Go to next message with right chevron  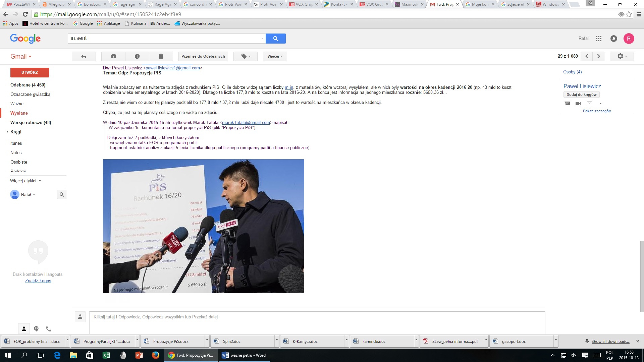(x=598, y=56)
